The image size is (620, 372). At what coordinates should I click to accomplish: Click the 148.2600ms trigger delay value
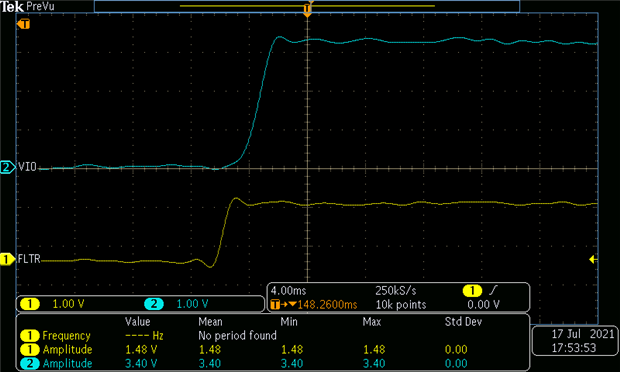coord(327,304)
